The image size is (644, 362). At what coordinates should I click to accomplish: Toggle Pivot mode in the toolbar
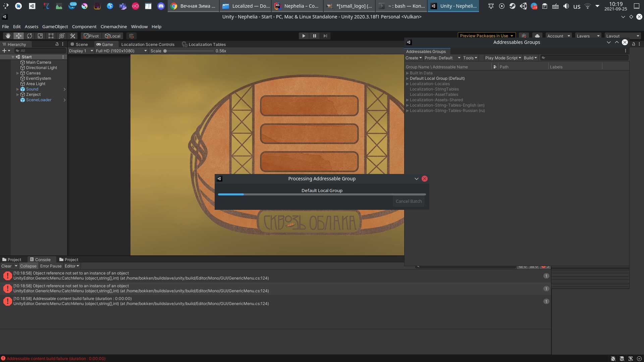[x=91, y=36]
